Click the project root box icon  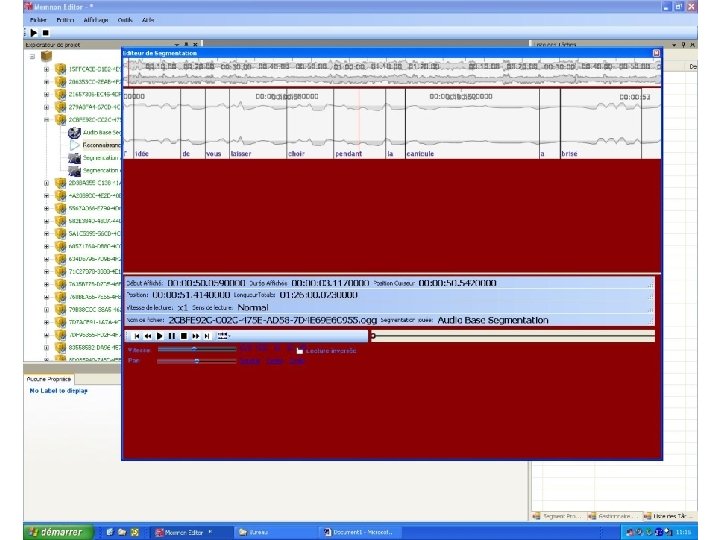tap(46, 56)
